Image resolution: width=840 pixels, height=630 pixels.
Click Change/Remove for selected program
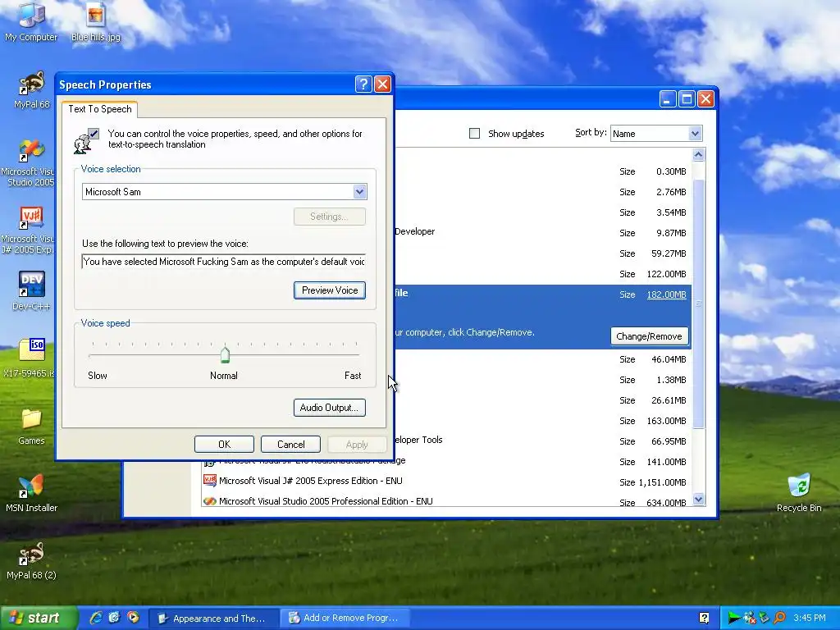point(650,336)
